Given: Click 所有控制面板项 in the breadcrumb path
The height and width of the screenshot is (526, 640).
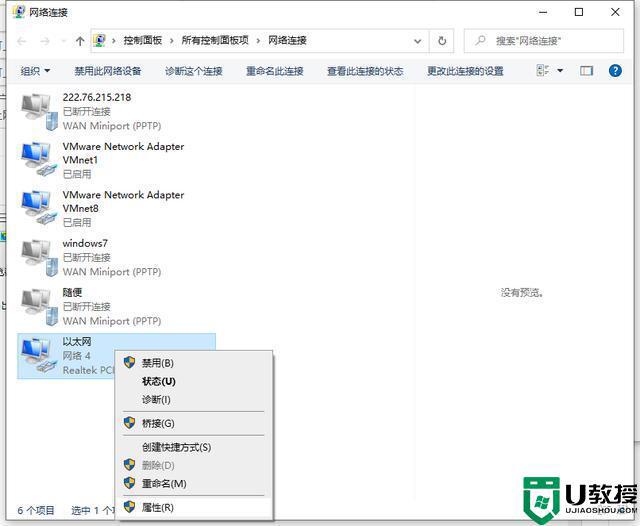Looking at the screenshot, I should click(215, 40).
